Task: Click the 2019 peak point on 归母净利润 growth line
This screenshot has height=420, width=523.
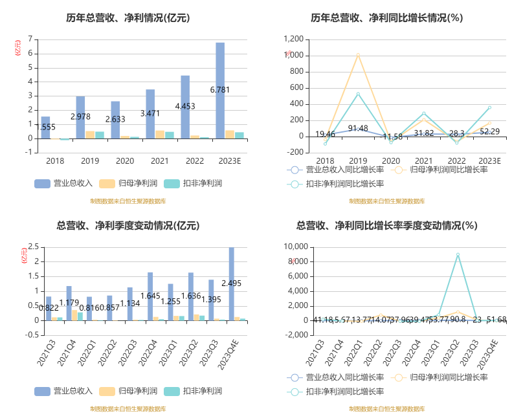Action: pos(358,54)
